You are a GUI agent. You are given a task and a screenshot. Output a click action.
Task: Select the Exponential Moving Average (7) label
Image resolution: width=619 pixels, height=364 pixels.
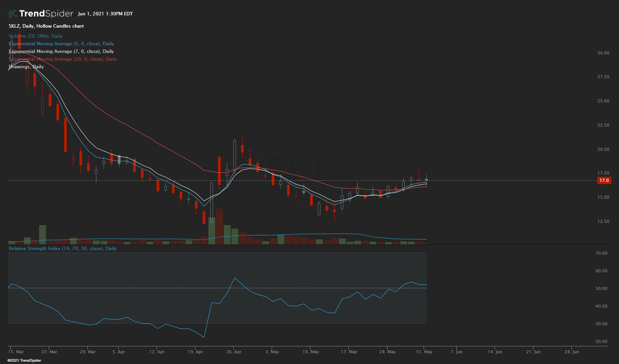click(61, 51)
